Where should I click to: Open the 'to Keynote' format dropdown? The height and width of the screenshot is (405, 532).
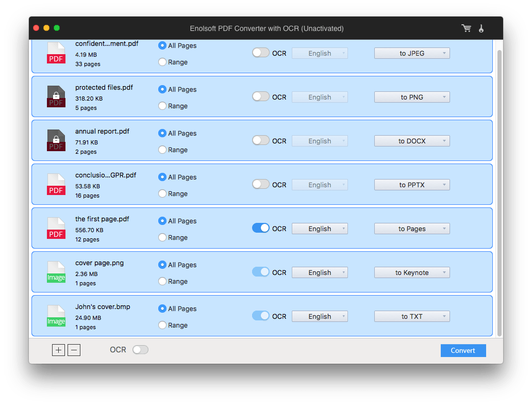[x=412, y=272]
